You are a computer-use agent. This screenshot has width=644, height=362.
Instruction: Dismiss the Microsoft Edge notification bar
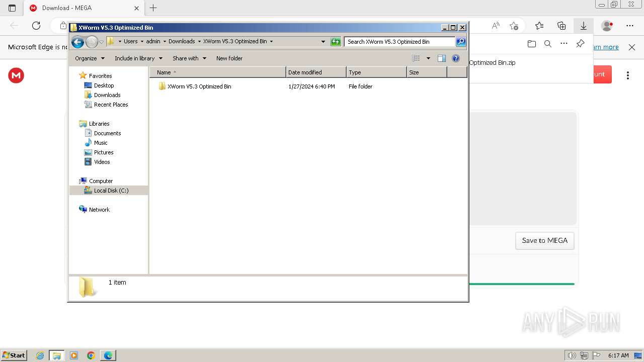(x=632, y=47)
